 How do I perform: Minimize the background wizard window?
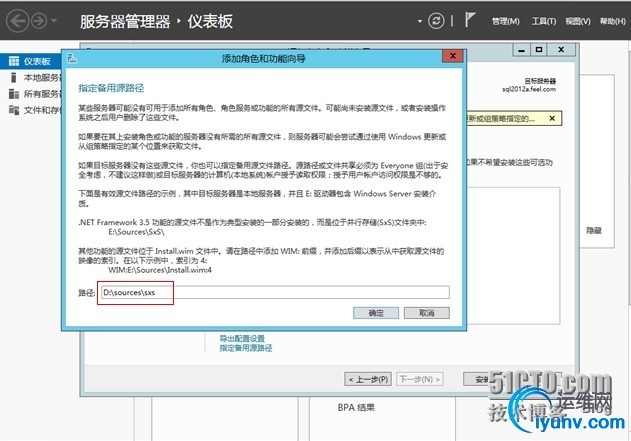click(x=522, y=50)
